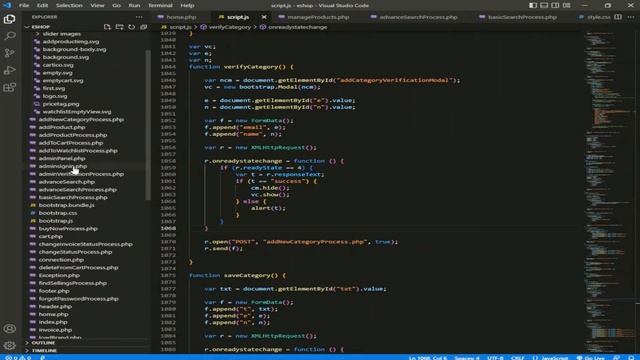Screen dimensions: 640x360
Task: Open the Search view in activity bar
Action: [x=9, y=36]
